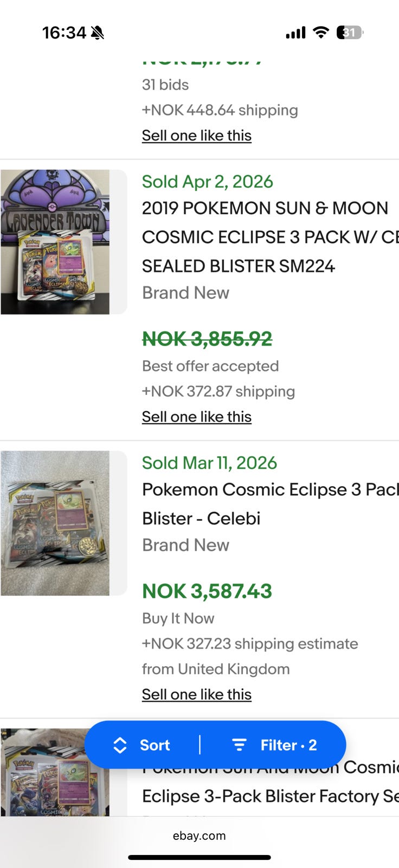399x868 pixels.
Task: Open the Filter · 2 options
Action: (288, 745)
